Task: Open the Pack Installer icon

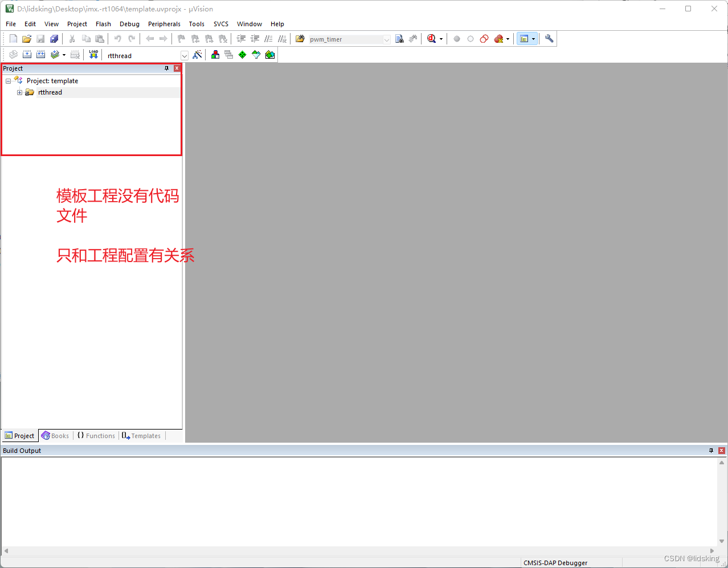Action: (269, 55)
